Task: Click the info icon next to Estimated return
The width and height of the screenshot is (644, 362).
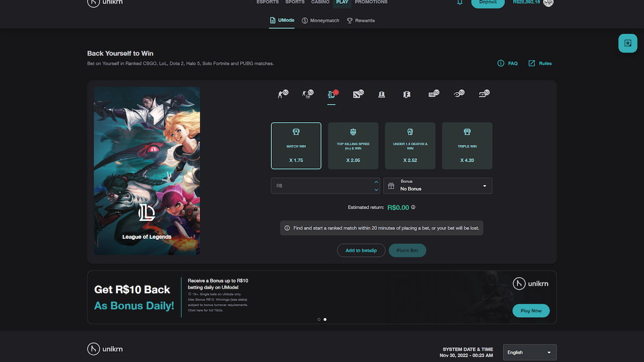Action: 413,207
